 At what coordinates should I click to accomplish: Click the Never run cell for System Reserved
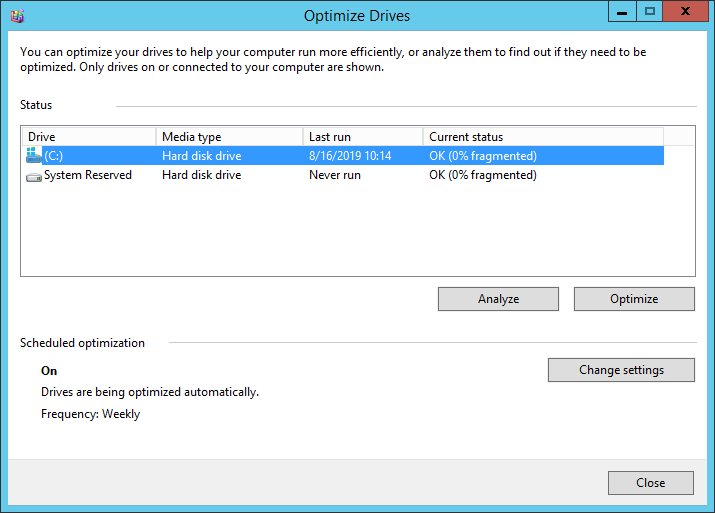coord(334,175)
